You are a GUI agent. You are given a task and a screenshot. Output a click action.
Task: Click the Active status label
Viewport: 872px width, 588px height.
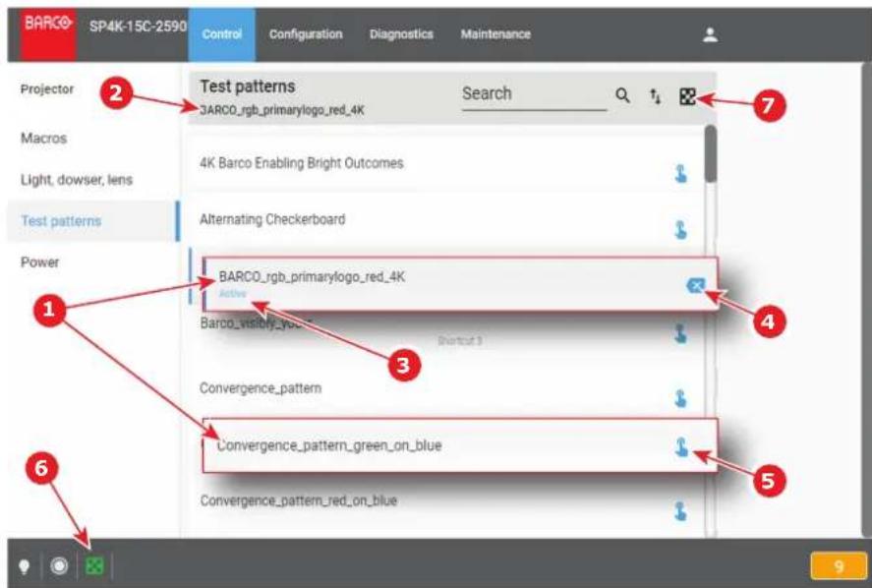pyautogui.click(x=232, y=294)
